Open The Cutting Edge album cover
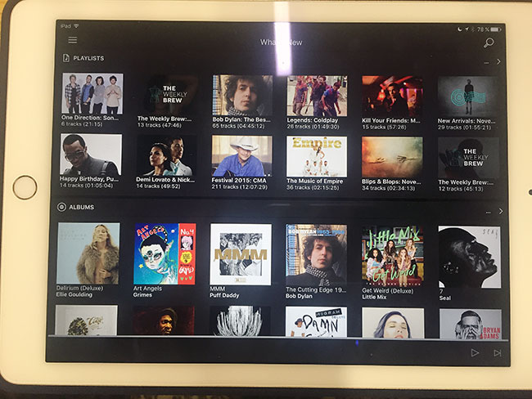The width and height of the screenshot is (532, 399). 316,255
